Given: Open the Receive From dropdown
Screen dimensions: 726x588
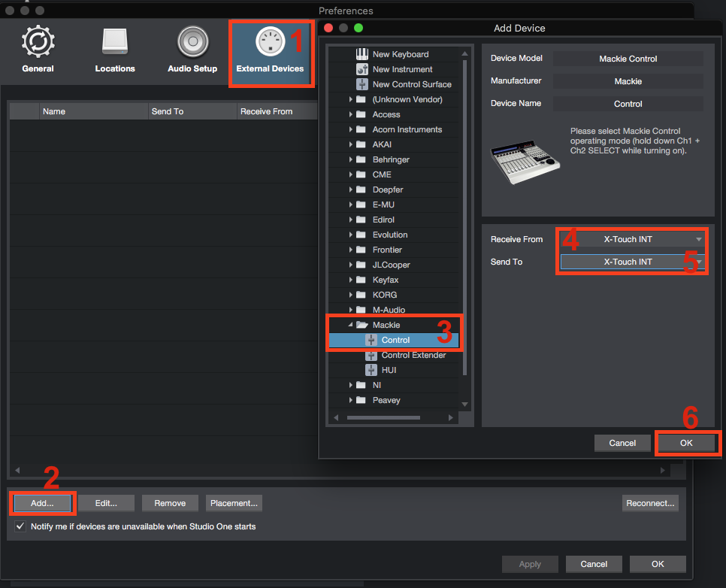Looking at the screenshot, I should (631, 239).
